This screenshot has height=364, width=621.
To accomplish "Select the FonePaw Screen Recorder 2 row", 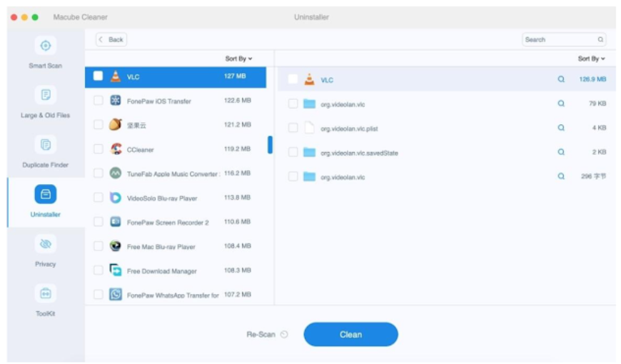I will [x=176, y=222].
